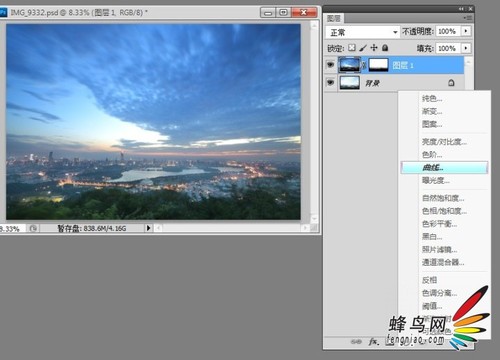Select the 图层 1 layer mask thumbnail

tap(378, 65)
